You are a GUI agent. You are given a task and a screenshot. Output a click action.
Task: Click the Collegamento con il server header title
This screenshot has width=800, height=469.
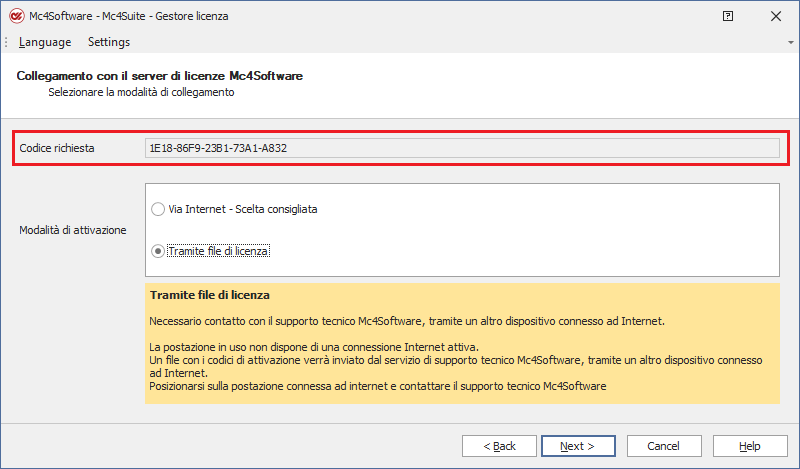pos(160,76)
